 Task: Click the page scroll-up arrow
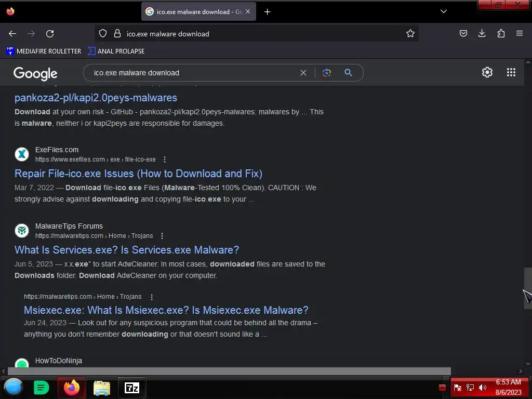click(528, 62)
